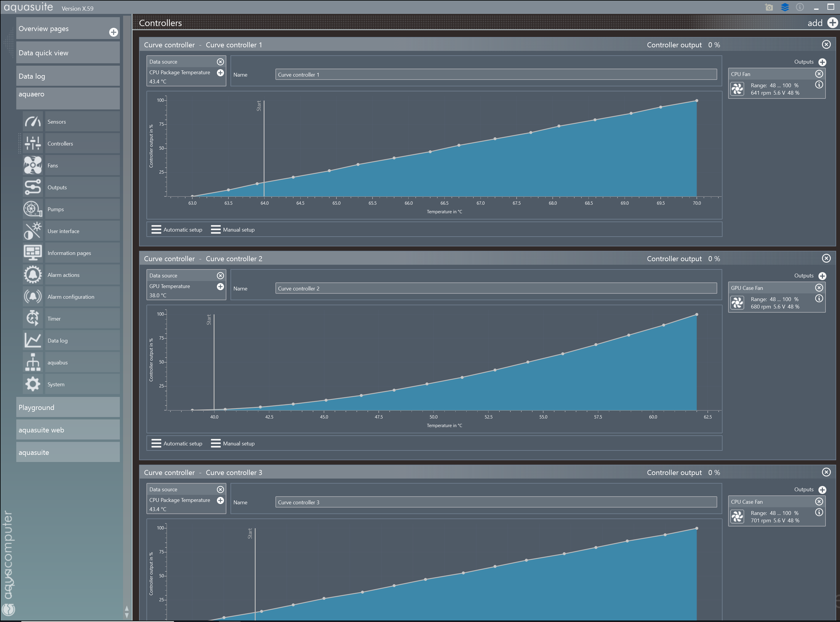Viewport: 840px width, 622px height.
Task: Add output to Curve controller 2
Action: pos(822,276)
